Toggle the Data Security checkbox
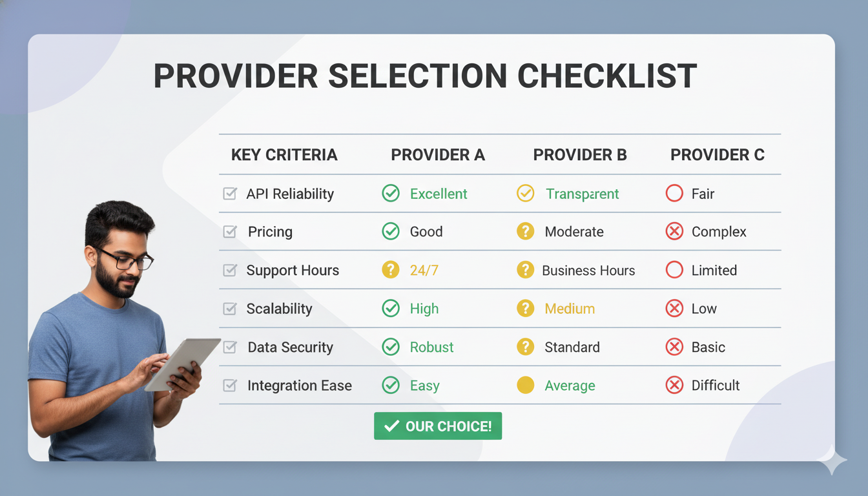Screen dimensions: 868x496 (230, 347)
